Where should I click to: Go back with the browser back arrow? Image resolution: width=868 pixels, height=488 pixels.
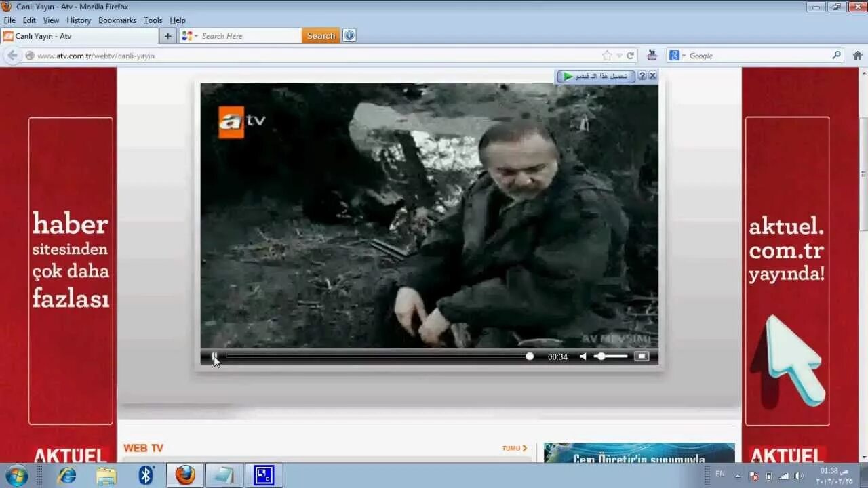coord(12,56)
